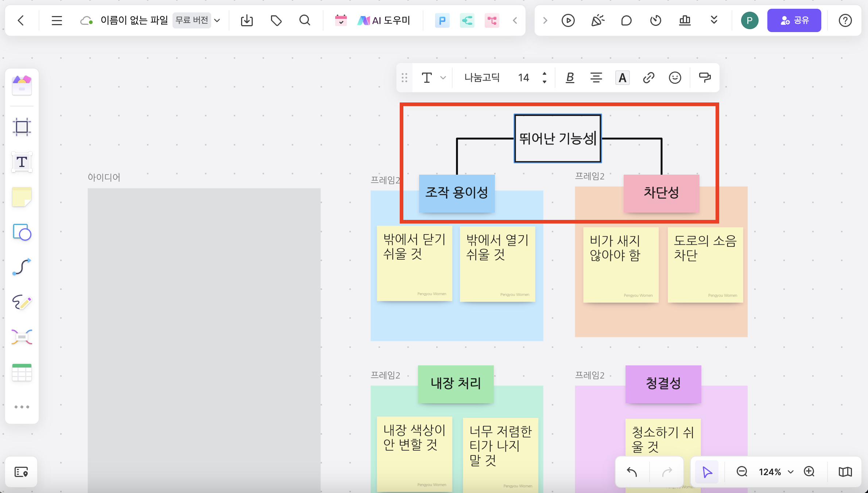868x493 pixels.
Task: Select the connector line tool
Action: tap(22, 267)
